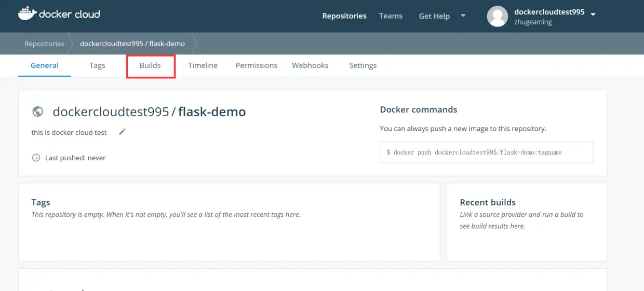Switch to the Settings tab

[363, 65]
